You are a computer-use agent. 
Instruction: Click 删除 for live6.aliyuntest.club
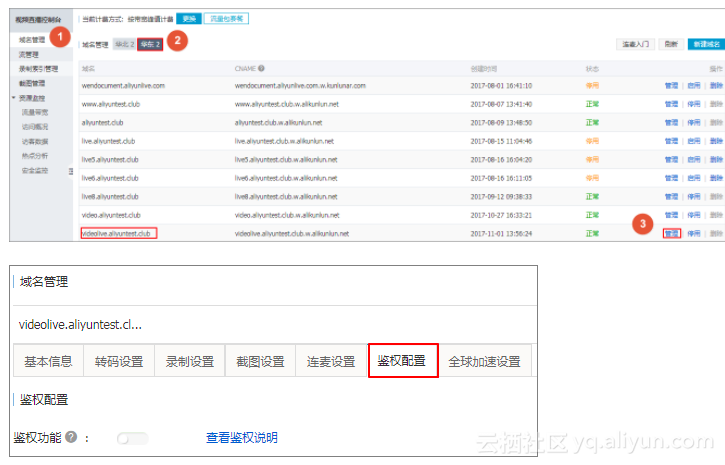pos(716,178)
